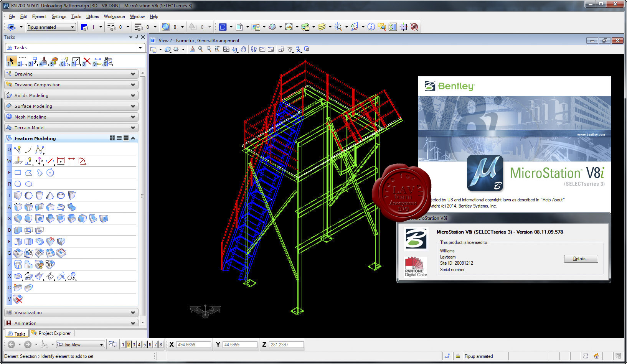Viewport: 627px width, 364px height.
Task: Activate the Pan View hand tool
Action: pos(243,49)
